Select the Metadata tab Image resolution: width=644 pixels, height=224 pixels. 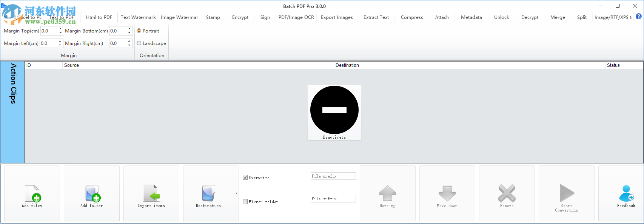pyautogui.click(x=471, y=17)
